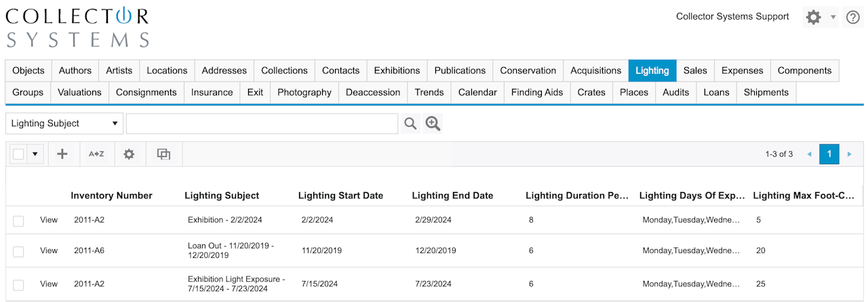The height and width of the screenshot is (302, 868).
Task: Expand the Lighting Subject search field dropdown
Action: coord(115,124)
